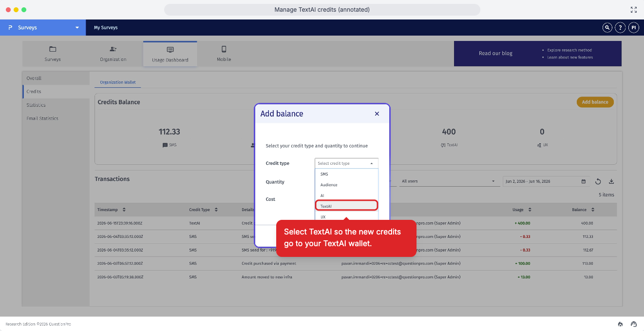644x331 pixels.
Task: Open the PI user profile avatar
Action: (x=633, y=28)
